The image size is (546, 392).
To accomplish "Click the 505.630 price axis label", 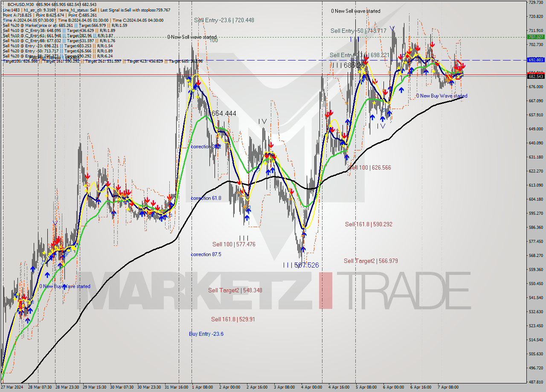I will pyautogui.click(x=536, y=354).
